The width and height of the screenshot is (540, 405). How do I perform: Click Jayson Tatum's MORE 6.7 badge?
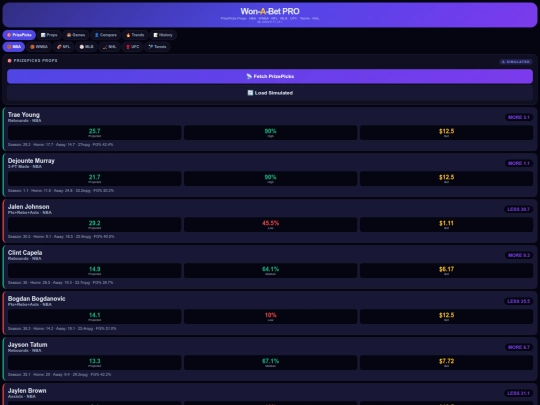519,347
